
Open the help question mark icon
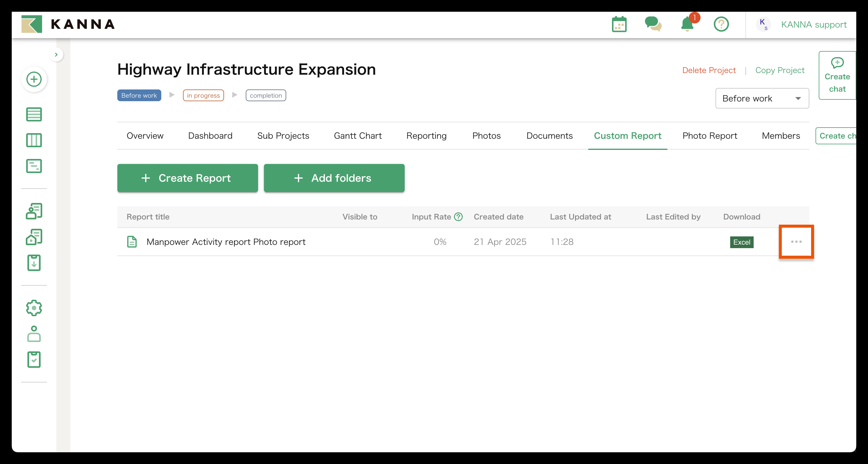[x=721, y=24]
